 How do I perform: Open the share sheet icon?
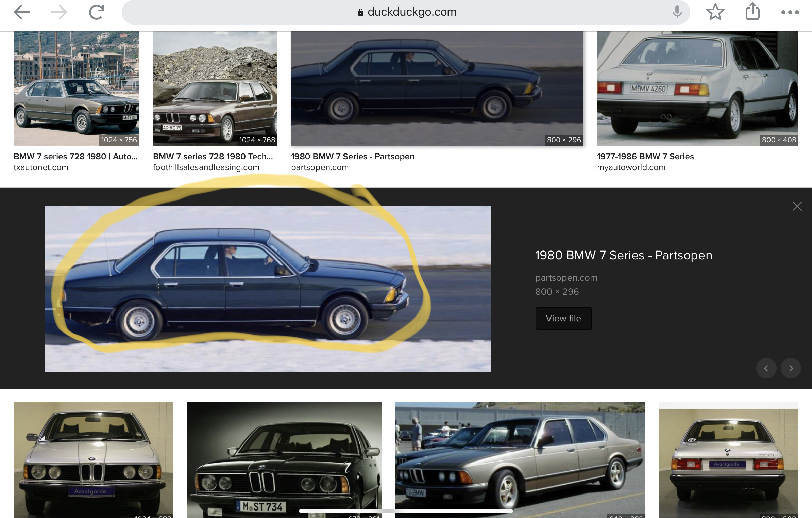tap(752, 12)
